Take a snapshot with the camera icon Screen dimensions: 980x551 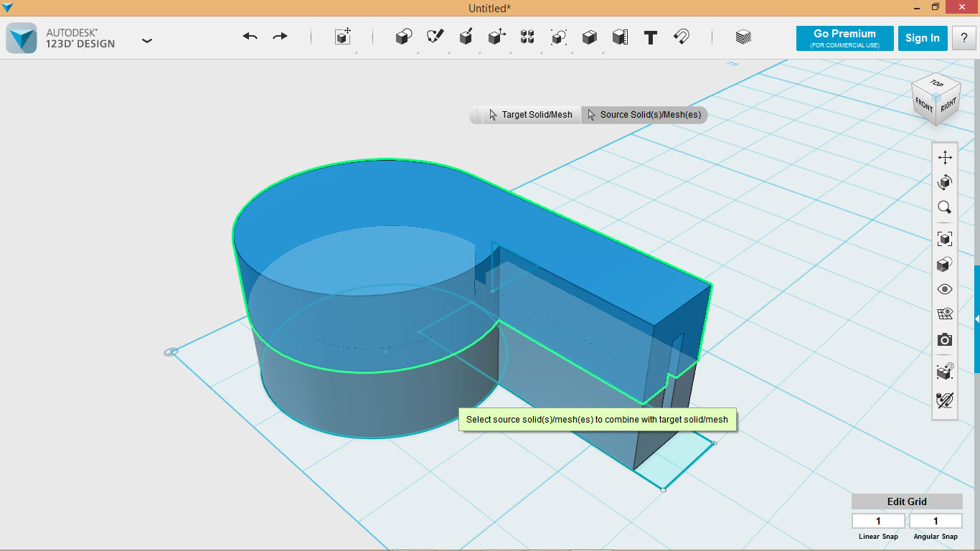coord(944,339)
